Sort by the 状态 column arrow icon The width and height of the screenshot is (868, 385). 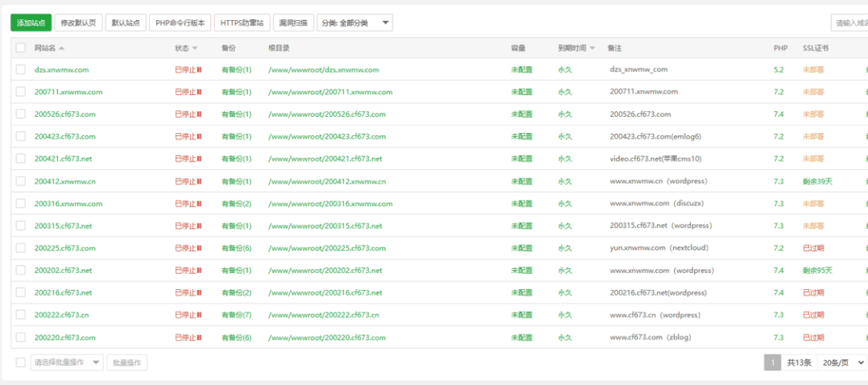196,48
